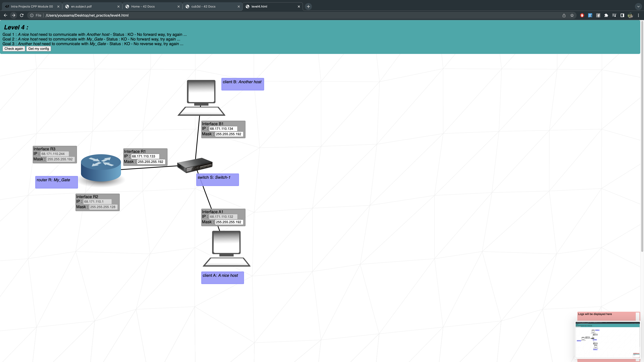Open the share page icon
The height and width of the screenshot is (362, 644).
tap(564, 15)
